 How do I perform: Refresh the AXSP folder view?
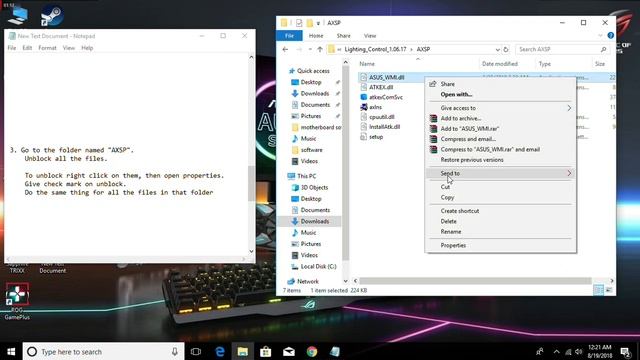[x=506, y=49]
